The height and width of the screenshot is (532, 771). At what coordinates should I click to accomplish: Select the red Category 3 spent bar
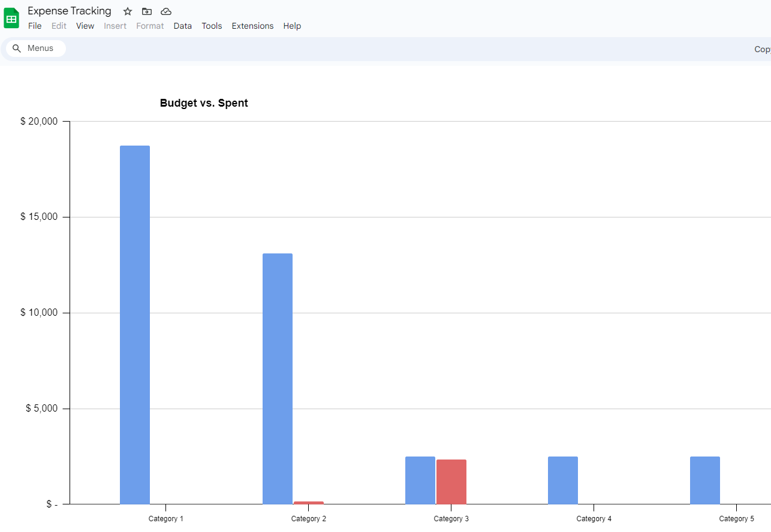coord(451,482)
